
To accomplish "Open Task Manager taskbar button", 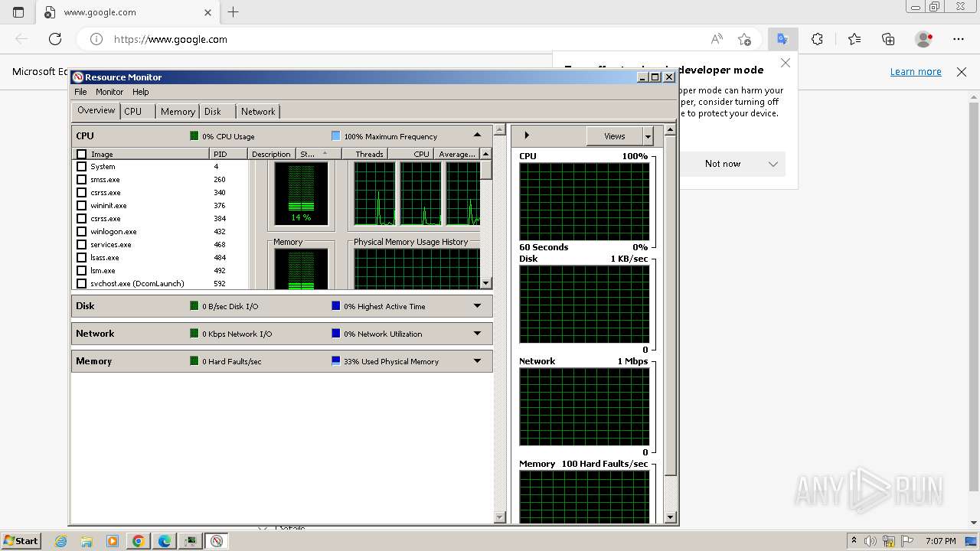I will click(191, 541).
